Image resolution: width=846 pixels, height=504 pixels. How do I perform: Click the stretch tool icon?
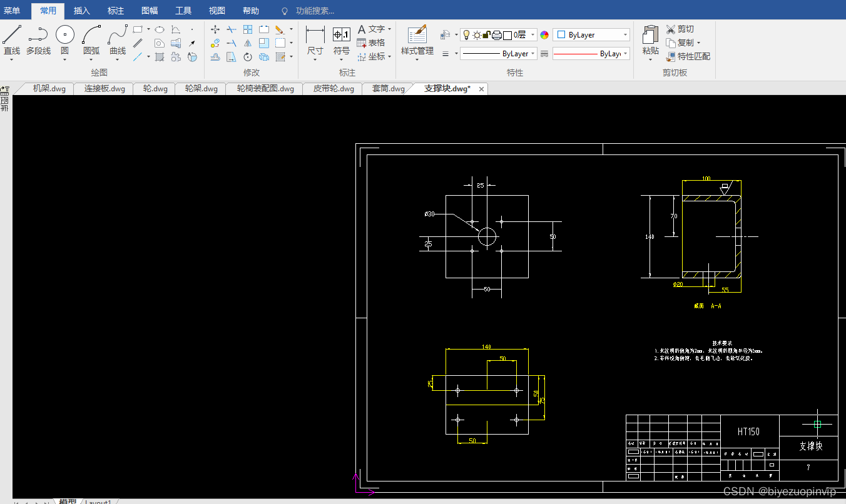232,57
